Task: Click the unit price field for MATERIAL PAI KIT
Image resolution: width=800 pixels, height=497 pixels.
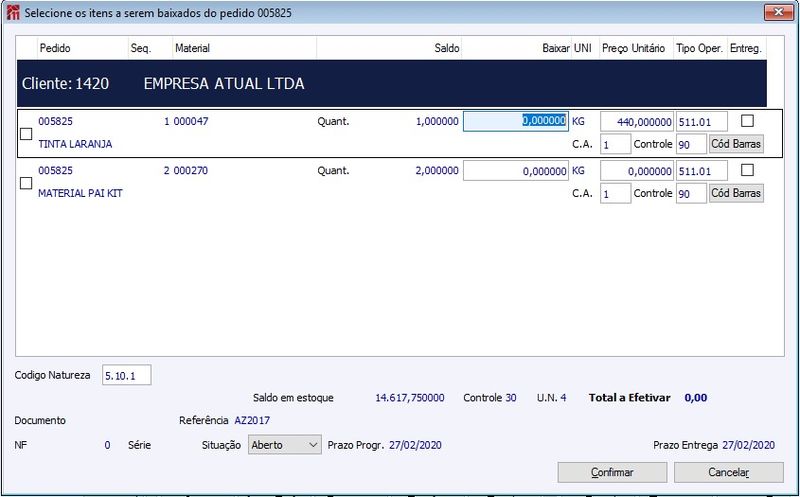Action: pyautogui.click(x=637, y=171)
